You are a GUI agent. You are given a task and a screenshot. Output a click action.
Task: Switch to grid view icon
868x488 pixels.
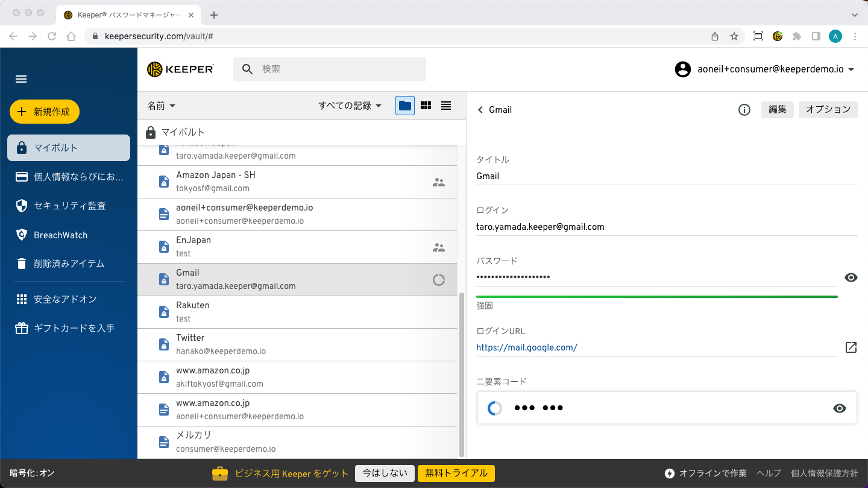click(426, 106)
